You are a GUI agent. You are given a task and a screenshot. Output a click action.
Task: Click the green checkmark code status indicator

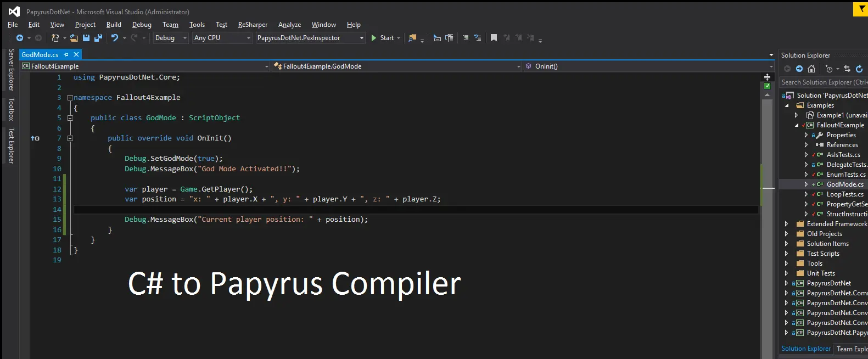(768, 86)
